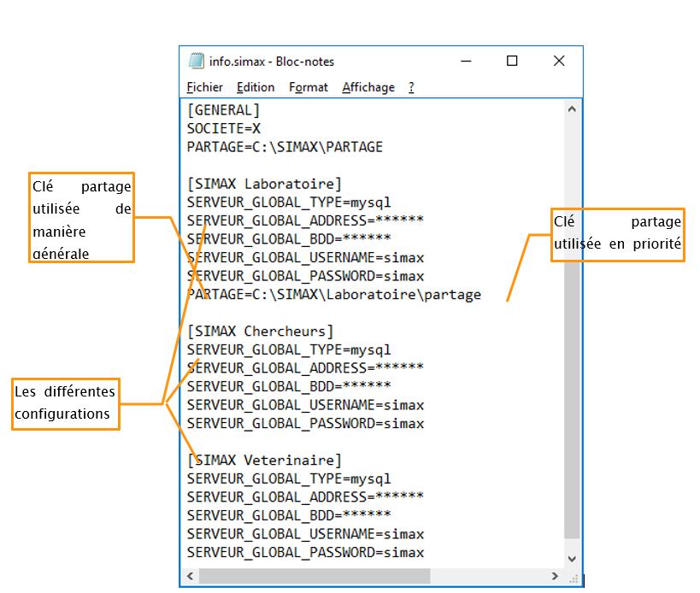Click the horizontal scrollbar right arrow

coord(558,576)
